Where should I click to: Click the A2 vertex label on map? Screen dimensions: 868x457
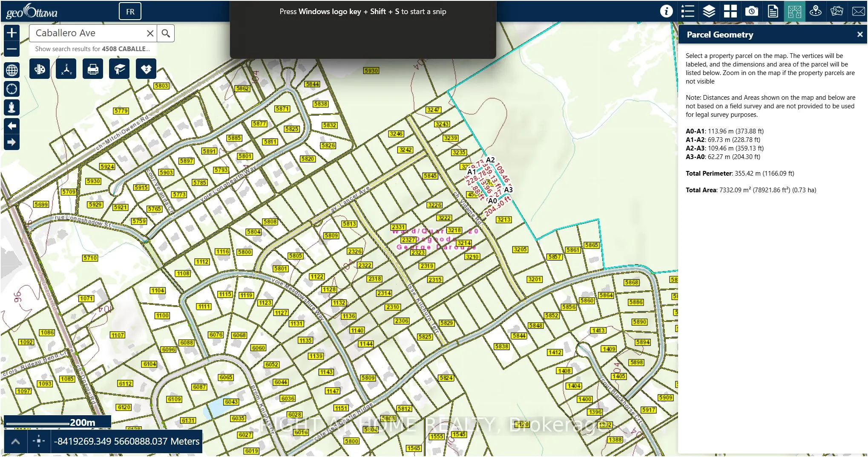[490, 160]
